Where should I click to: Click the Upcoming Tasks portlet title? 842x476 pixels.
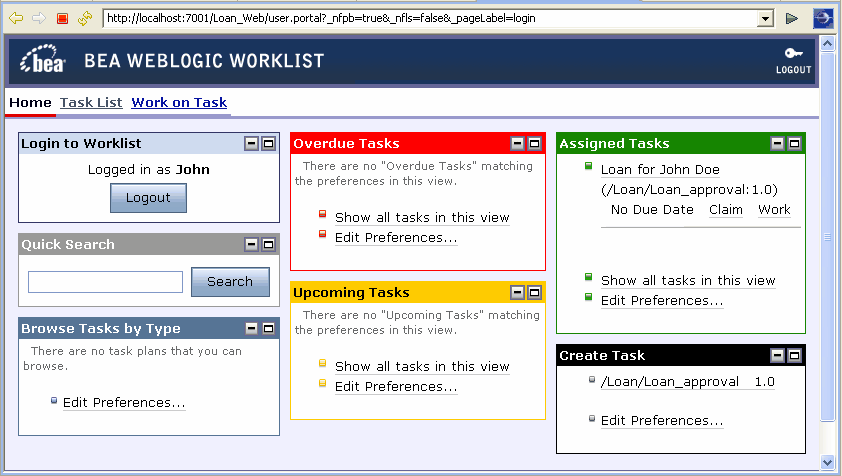pos(351,293)
